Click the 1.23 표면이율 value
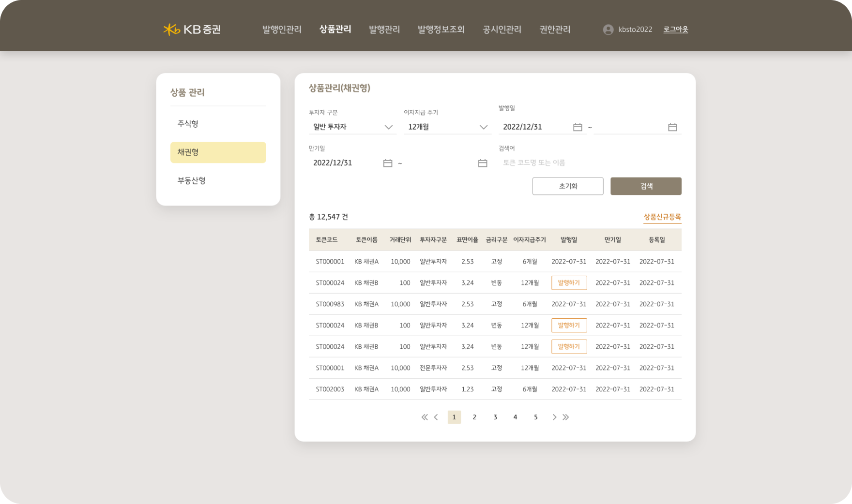852x504 pixels. (x=468, y=389)
